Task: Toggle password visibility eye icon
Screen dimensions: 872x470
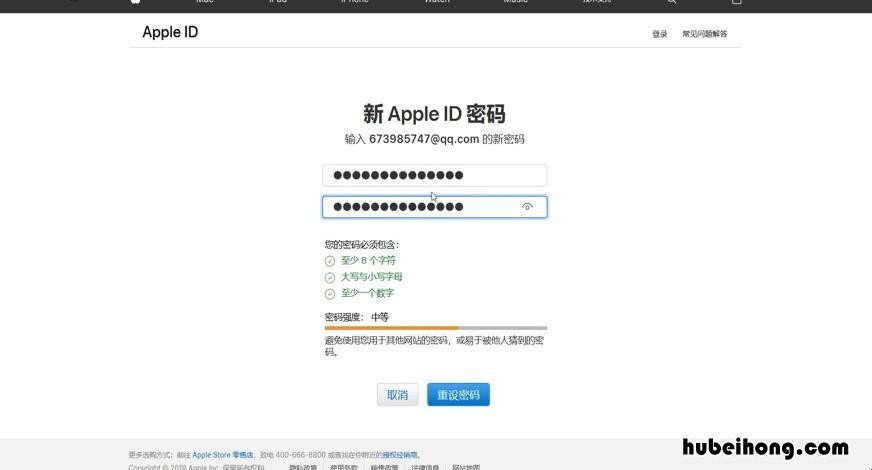Action: click(527, 207)
